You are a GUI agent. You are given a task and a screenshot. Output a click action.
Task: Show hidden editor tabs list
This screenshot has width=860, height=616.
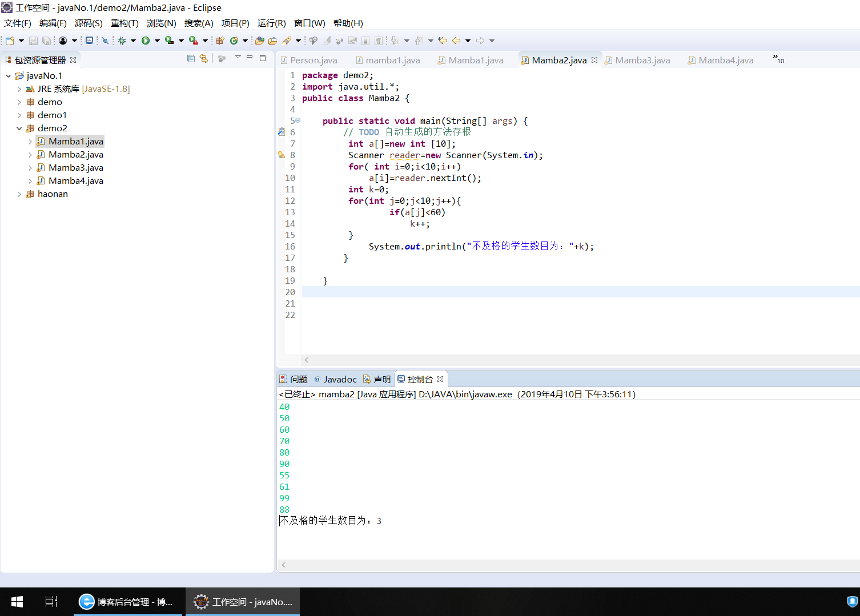coord(778,58)
